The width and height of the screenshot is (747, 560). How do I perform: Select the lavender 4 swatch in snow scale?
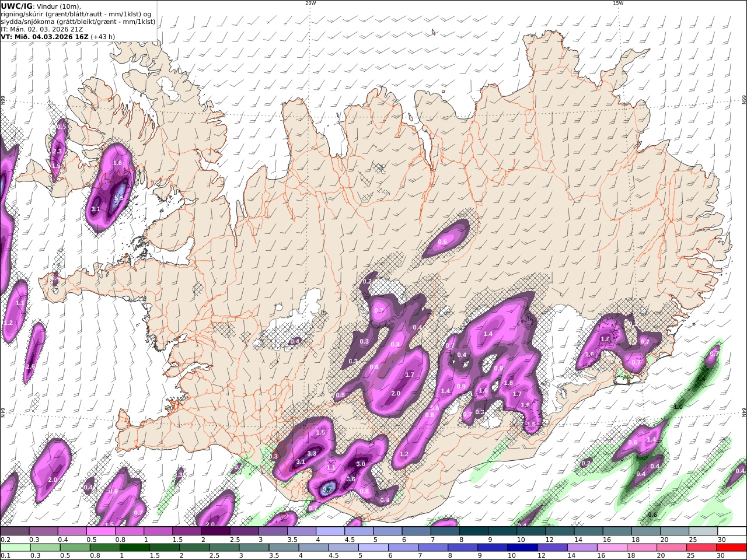coord(330,531)
